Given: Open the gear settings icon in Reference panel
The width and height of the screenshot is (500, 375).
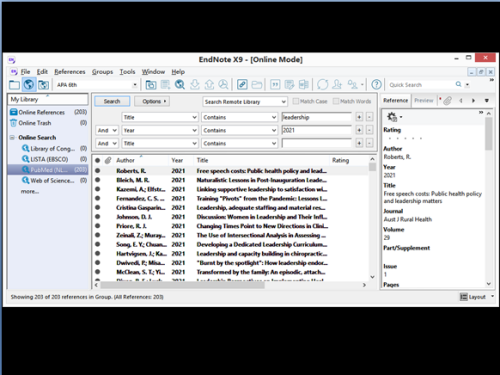Looking at the screenshot, I should [x=392, y=117].
